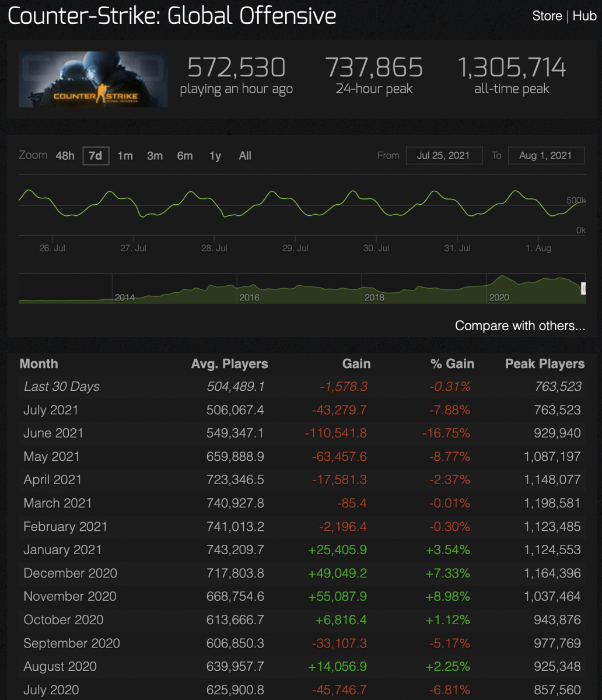Viewport: 602px width, 700px height.
Task: Click the % Gain column header
Action: [452, 364]
